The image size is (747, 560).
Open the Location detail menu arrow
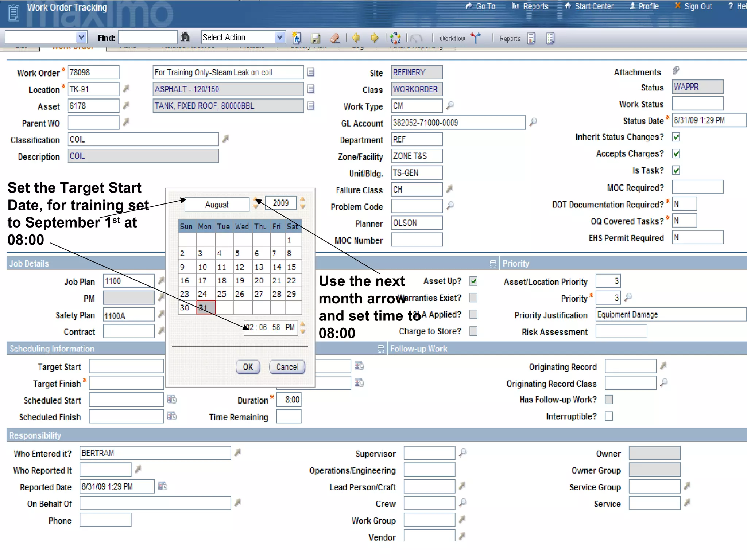point(126,89)
